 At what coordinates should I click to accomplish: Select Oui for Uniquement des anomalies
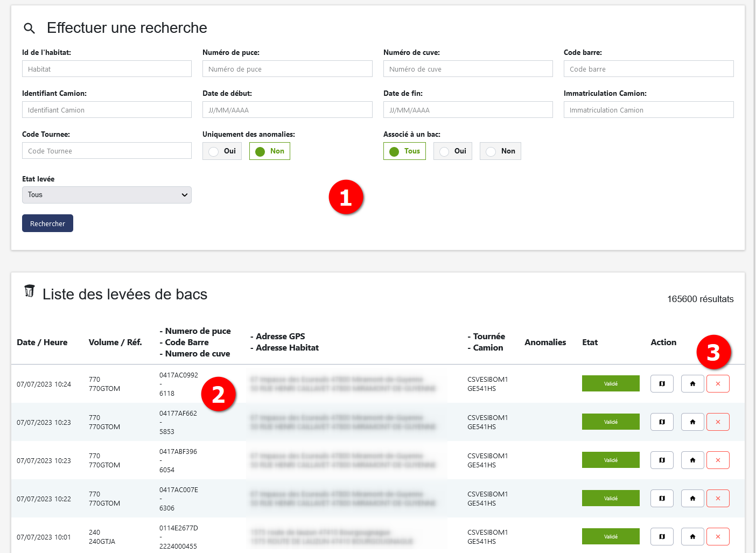222,151
